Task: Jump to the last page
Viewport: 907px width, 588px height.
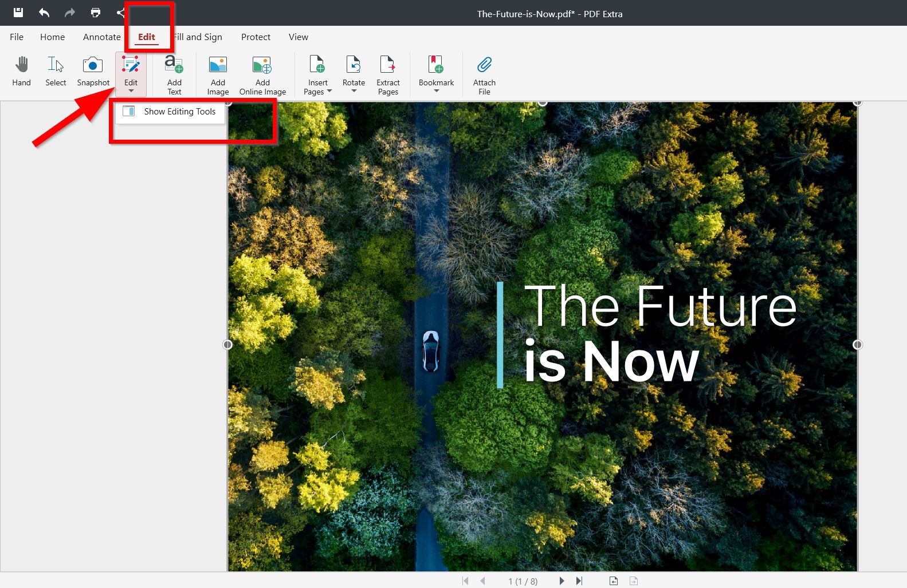Action: [579, 581]
